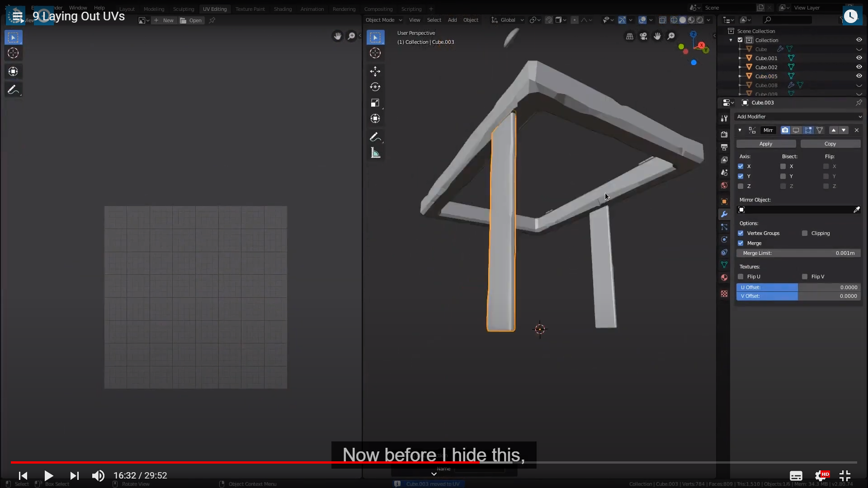Click the Mirror Object eyedropper icon
This screenshot has width=868, height=488.
tap(856, 210)
